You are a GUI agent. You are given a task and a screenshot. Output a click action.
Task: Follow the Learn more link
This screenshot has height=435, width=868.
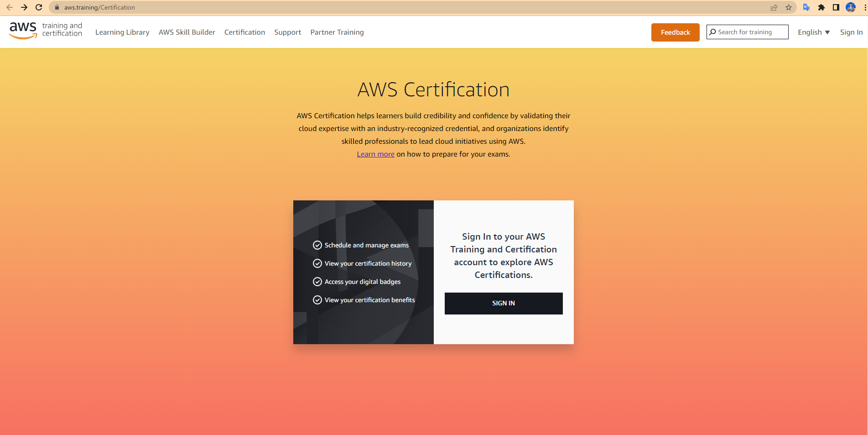(375, 154)
